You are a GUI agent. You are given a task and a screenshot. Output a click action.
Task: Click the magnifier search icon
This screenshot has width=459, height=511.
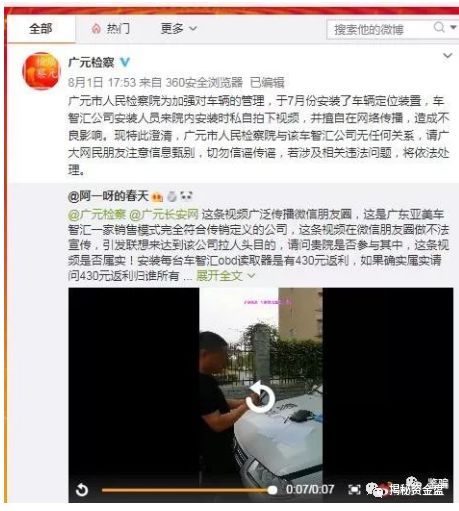tap(439, 27)
